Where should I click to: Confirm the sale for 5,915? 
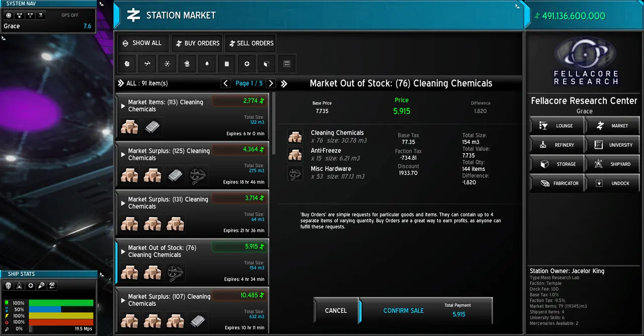pos(426,311)
